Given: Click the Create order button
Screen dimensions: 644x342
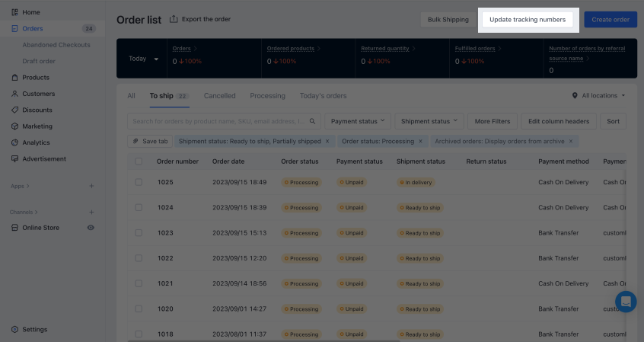Looking at the screenshot, I should coord(611,19).
